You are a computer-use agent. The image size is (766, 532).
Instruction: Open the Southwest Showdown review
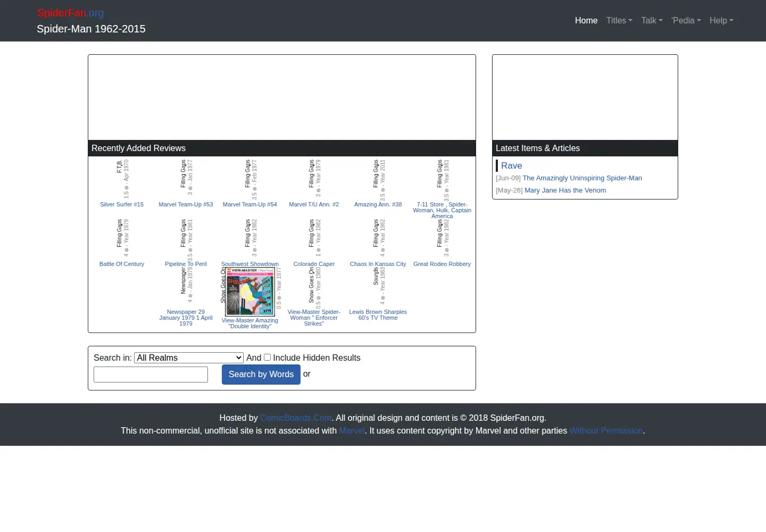[x=250, y=264]
